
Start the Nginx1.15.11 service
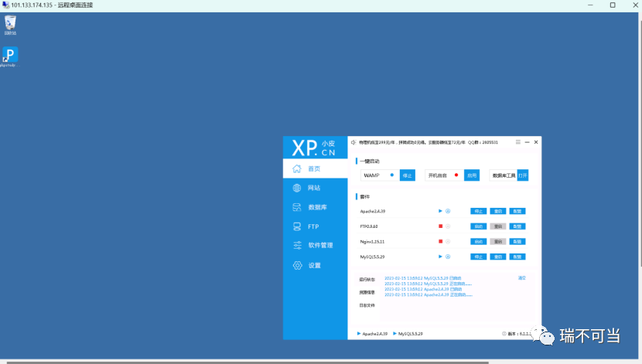pyautogui.click(x=478, y=241)
